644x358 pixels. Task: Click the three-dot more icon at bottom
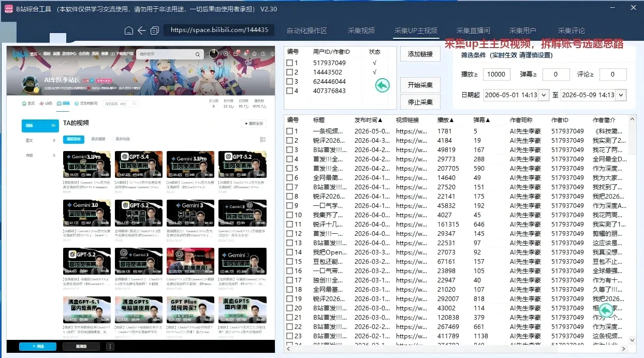pos(110,347)
